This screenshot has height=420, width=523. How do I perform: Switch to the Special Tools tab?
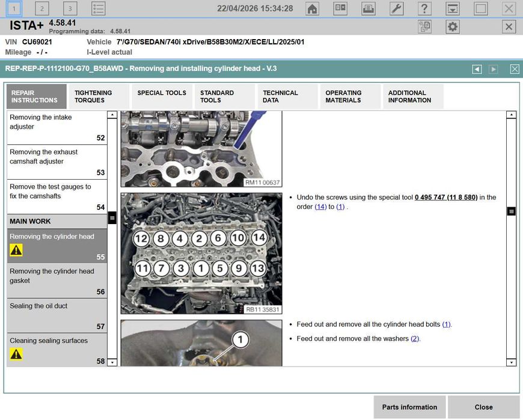[162, 96]
